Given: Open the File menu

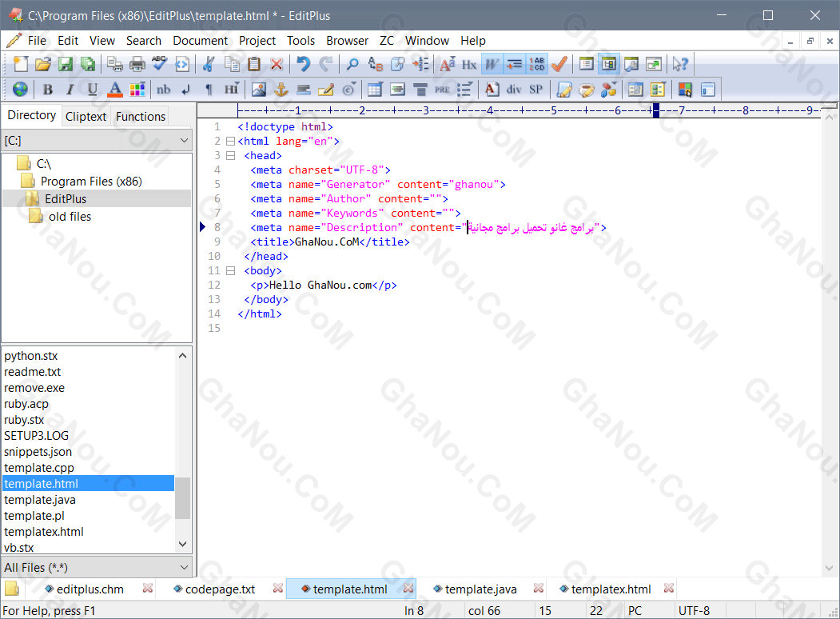Looking at the screenshot, I should (37, 41).
